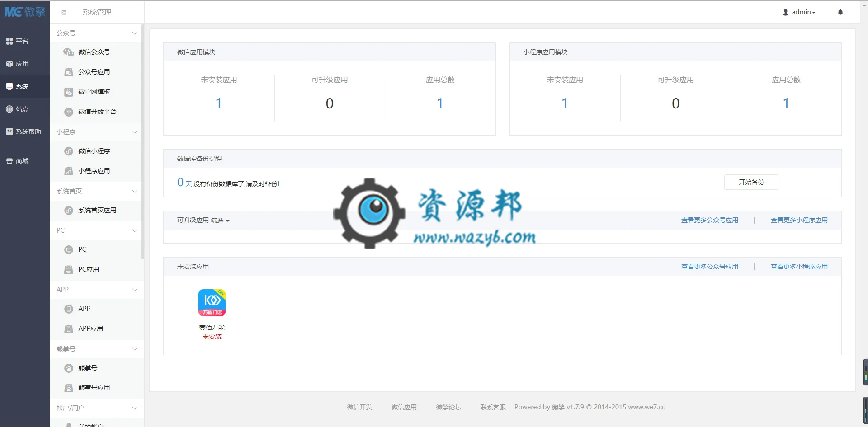Image resolution: width=868 pixels, height=427 pixels.
Task: Click the notification bell icon
Action: point(840,12)
